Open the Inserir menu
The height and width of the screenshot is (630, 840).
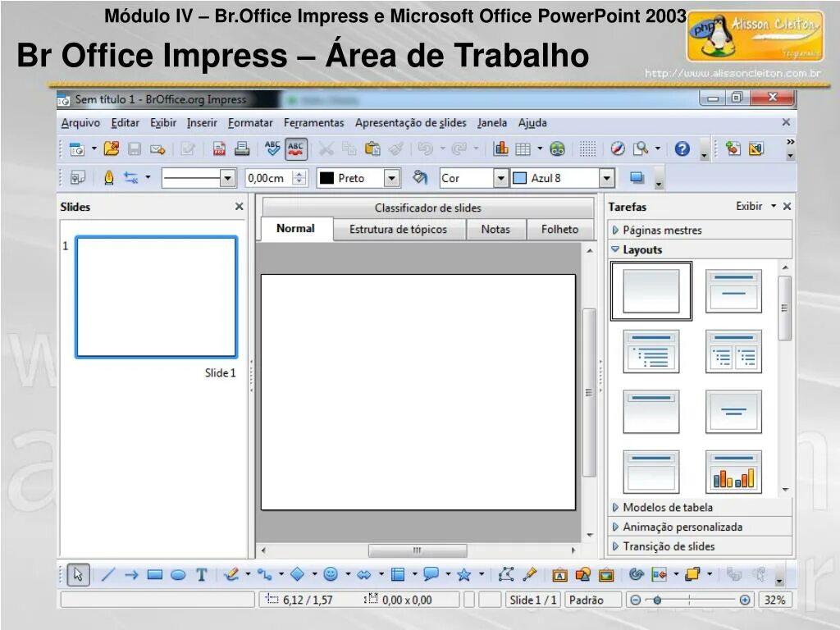tap(202, 123)
